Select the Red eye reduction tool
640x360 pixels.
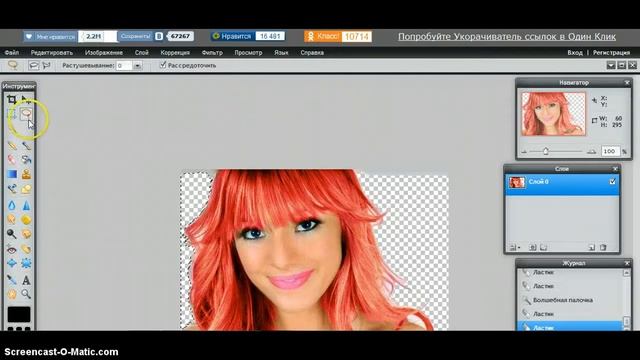12,249
